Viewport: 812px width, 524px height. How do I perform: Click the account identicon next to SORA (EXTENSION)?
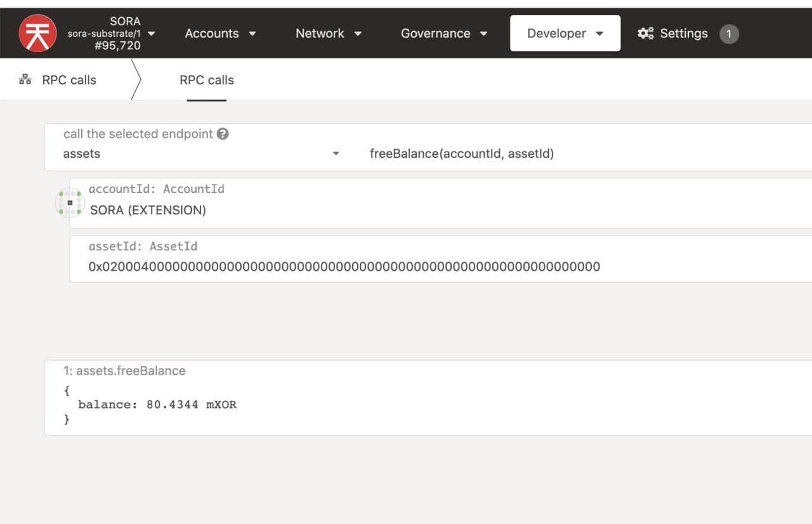pos(70,203)
